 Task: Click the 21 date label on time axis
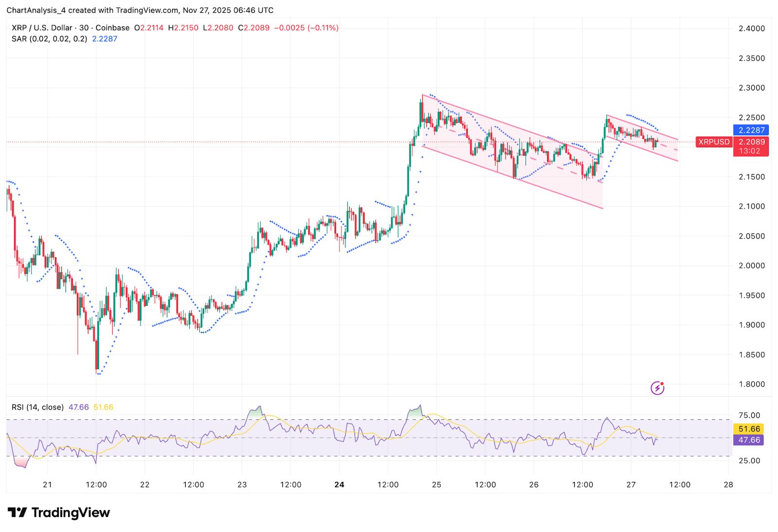click(47, 484)
